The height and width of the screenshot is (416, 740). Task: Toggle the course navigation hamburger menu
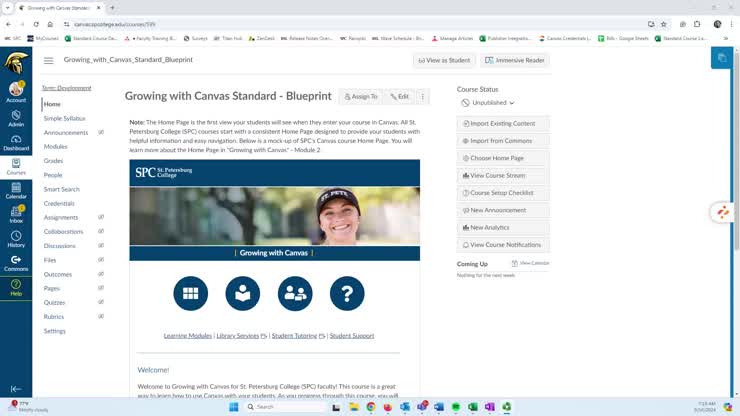(x=49, y=60)
